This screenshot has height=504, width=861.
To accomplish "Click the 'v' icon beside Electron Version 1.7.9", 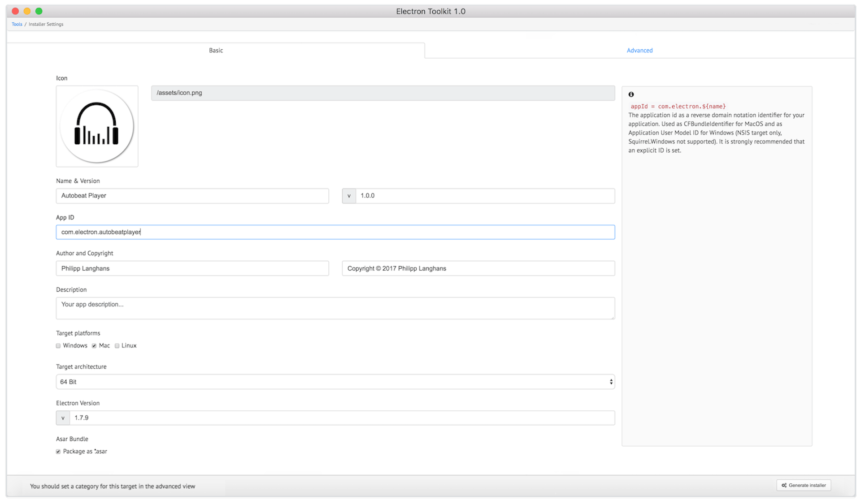I will coord(63,418).
